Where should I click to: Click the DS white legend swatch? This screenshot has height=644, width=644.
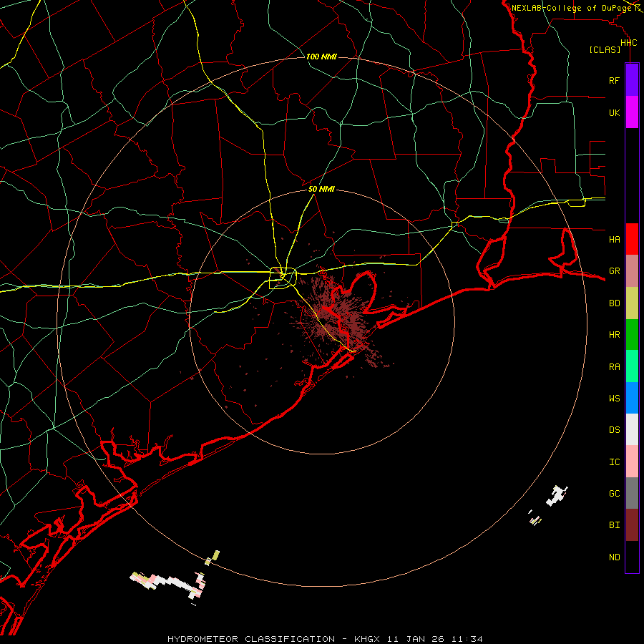click(x=632, y=429)
